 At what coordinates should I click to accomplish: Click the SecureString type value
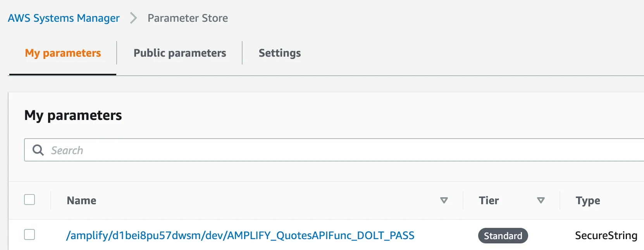(x=606, y=236)
